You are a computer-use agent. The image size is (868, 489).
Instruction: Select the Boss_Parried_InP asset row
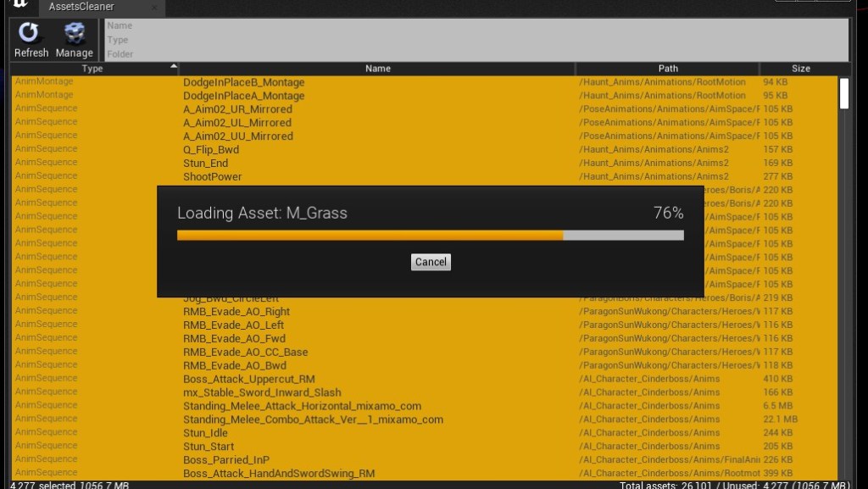pos(225,460)
